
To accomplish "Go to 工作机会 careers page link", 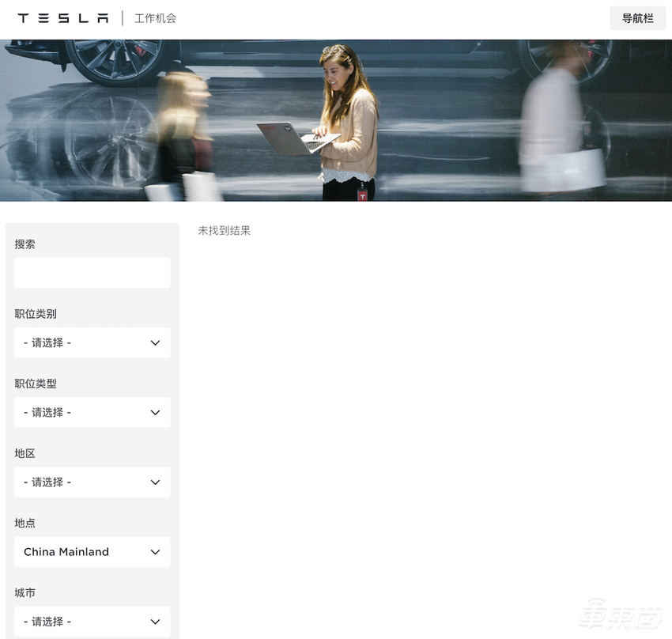I will coord(155,18).
